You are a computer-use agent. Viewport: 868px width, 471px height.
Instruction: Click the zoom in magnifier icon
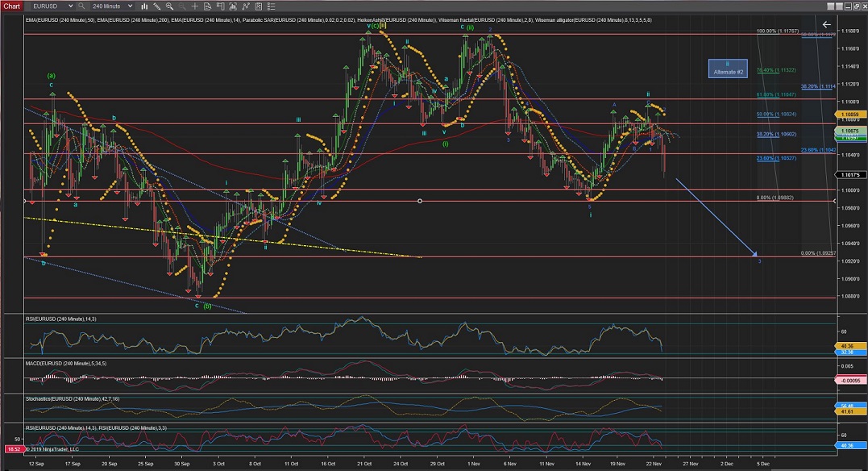(x=171, y=6)
